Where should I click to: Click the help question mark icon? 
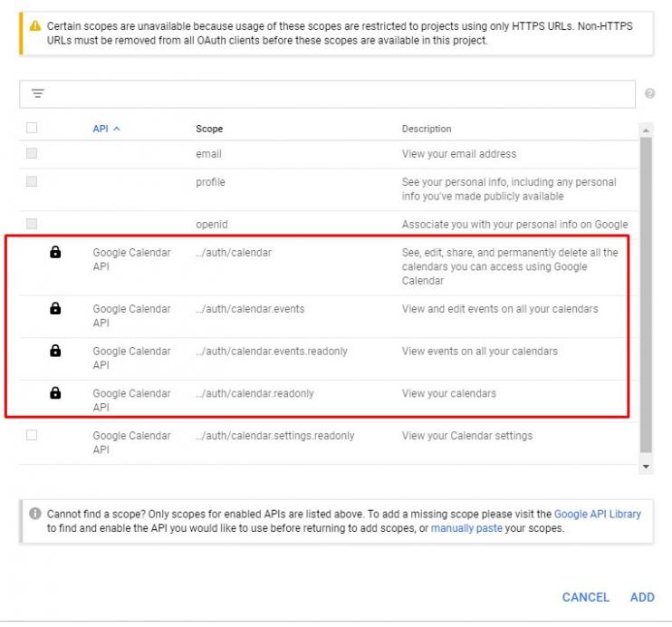pyautogui.click(x=649, y=94)
